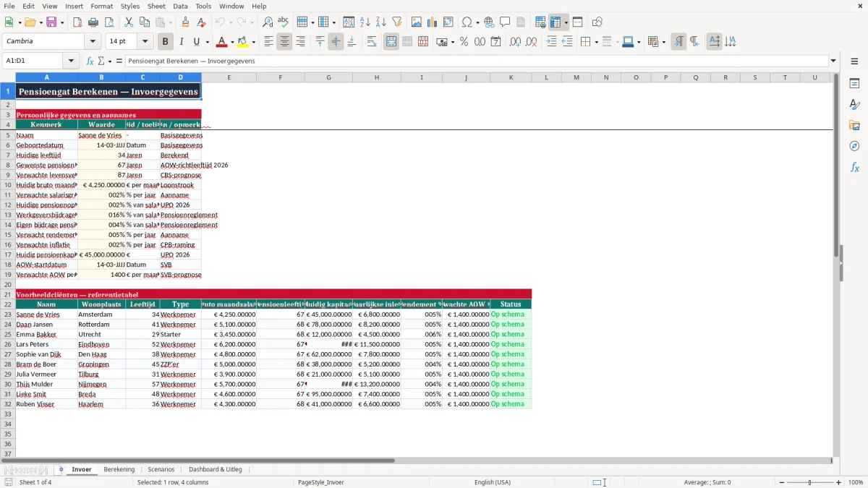The width and height of the screenshot is (868, 488).
Task: Toggle Center Vertically alignment
Action: (x=336, y=42)
